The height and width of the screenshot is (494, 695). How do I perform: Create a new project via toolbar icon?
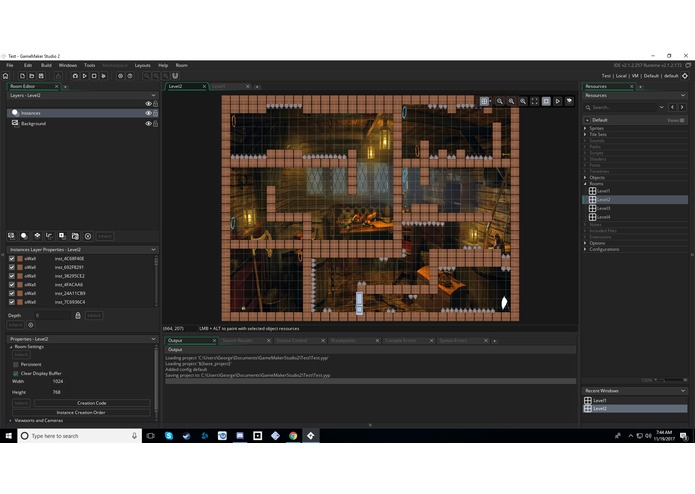[x=22, y=76]
